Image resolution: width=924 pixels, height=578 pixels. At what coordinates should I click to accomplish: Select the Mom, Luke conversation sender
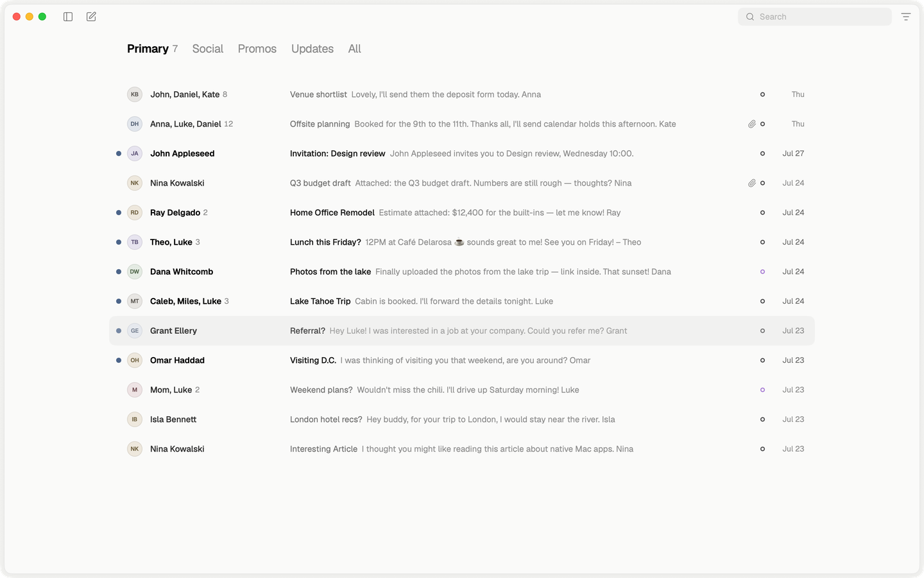click(171, 390)
